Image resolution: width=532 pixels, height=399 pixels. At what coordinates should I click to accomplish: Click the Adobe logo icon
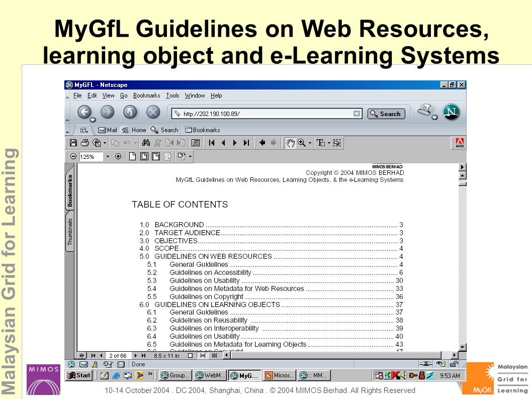(460, 143)
